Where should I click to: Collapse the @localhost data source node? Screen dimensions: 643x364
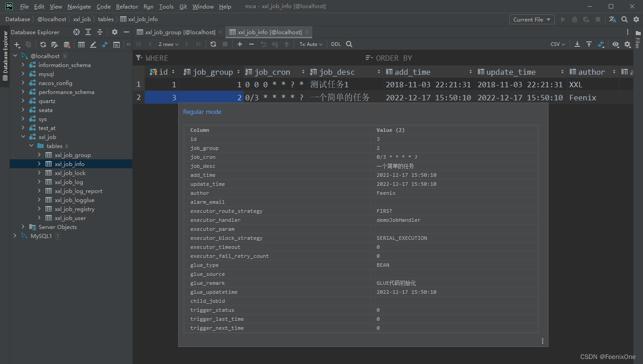(15, 56)
